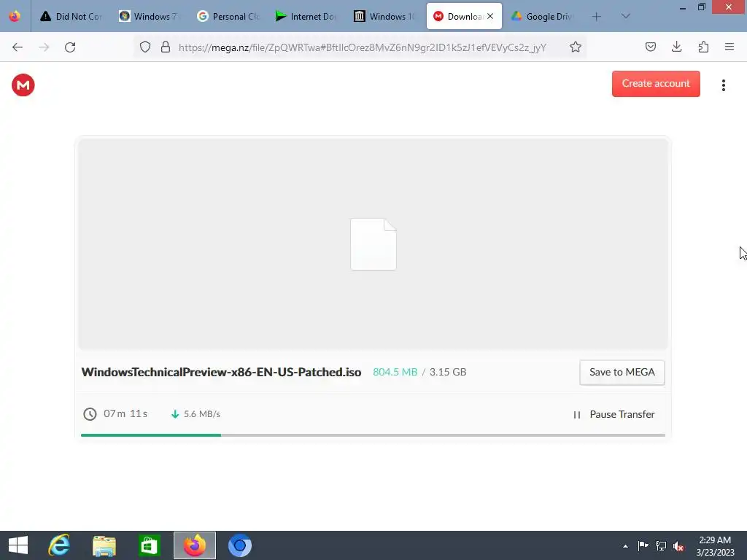Image resolution: width=747 pixels, height=560 pixels.
Task: Click the 5.6 MB/s download speed
Action: click(202, 414)
